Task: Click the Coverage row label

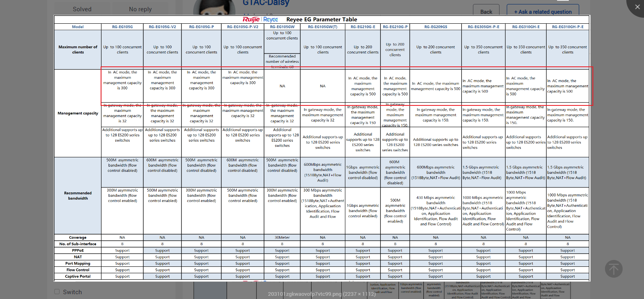Action: [x=78, y=237]
